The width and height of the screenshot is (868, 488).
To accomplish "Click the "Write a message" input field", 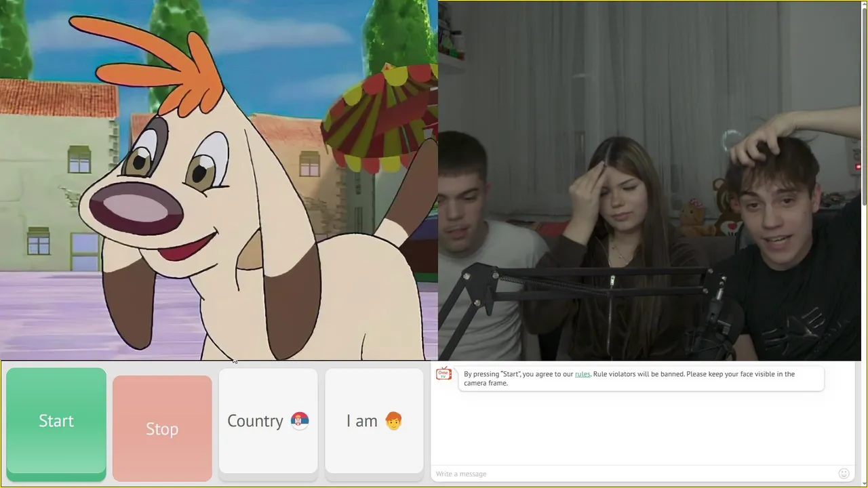I will [634, 474].
